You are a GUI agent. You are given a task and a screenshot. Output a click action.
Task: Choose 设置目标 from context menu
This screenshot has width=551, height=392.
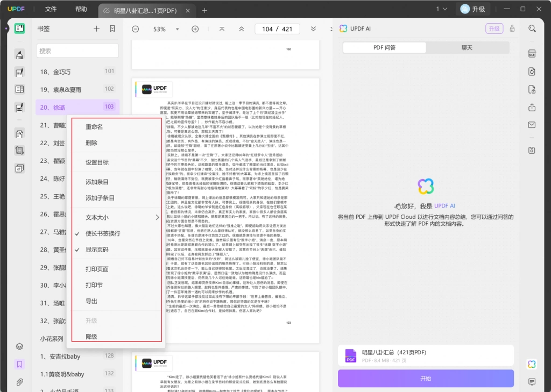(x=97, y=162)
